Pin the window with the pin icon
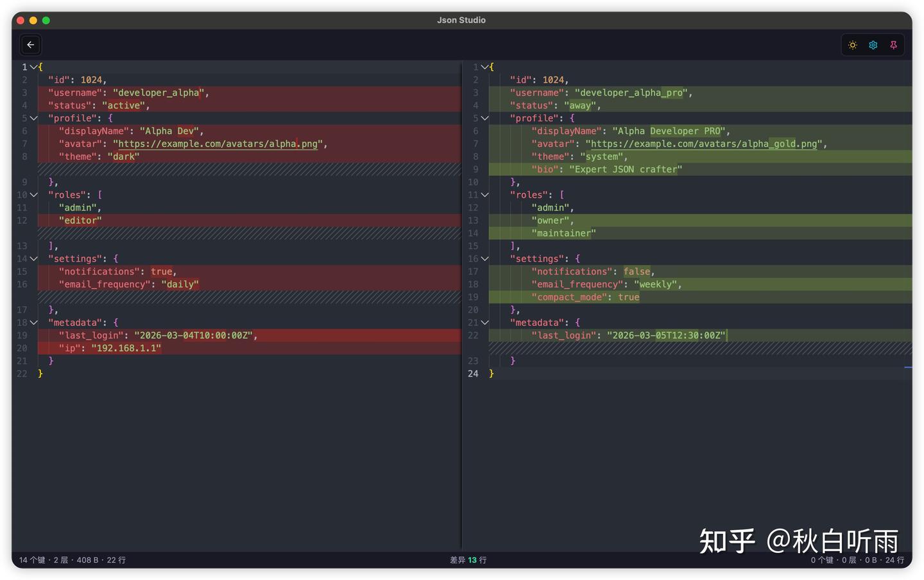The height and width of the screenshot is (580, 924). point(893,45)
